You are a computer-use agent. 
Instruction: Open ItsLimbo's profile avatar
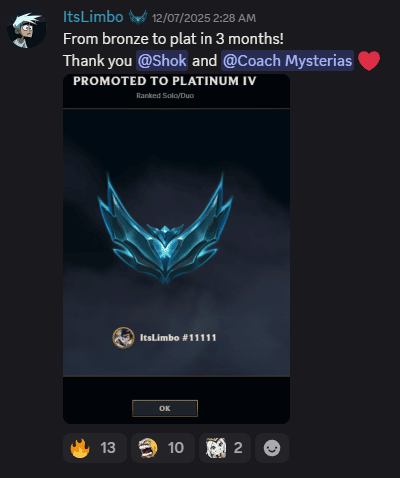tap(27, 29)
